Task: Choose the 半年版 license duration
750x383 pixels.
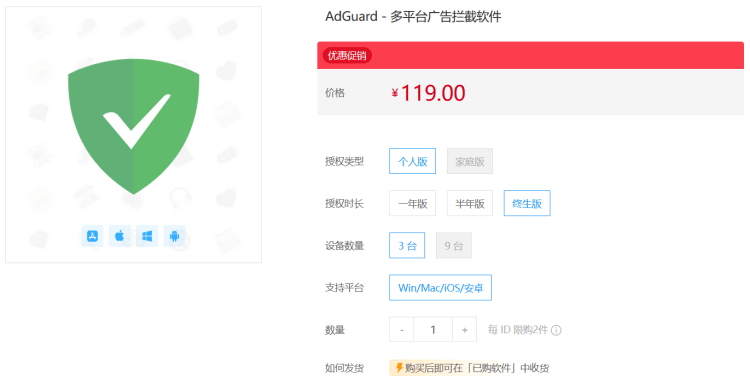Action: (x=470, y=203)
